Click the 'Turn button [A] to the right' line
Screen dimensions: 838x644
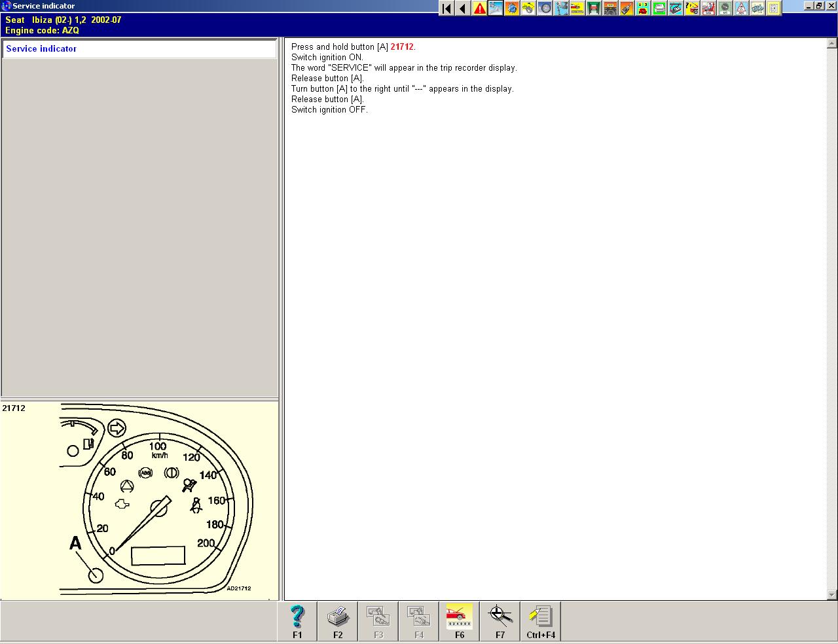[403, 89]
